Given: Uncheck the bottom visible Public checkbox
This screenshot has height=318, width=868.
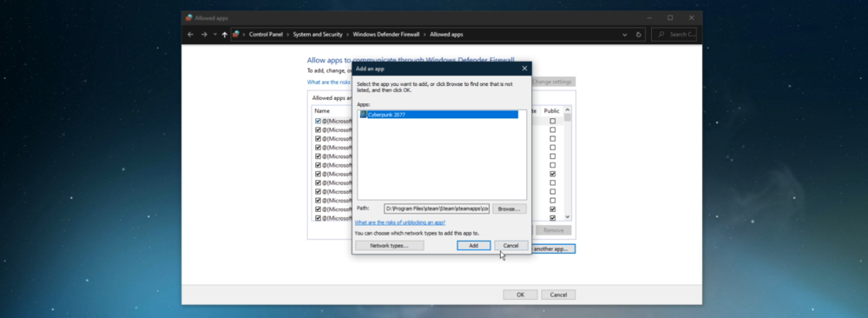Looking at the screenshot, I should (552, 218).
